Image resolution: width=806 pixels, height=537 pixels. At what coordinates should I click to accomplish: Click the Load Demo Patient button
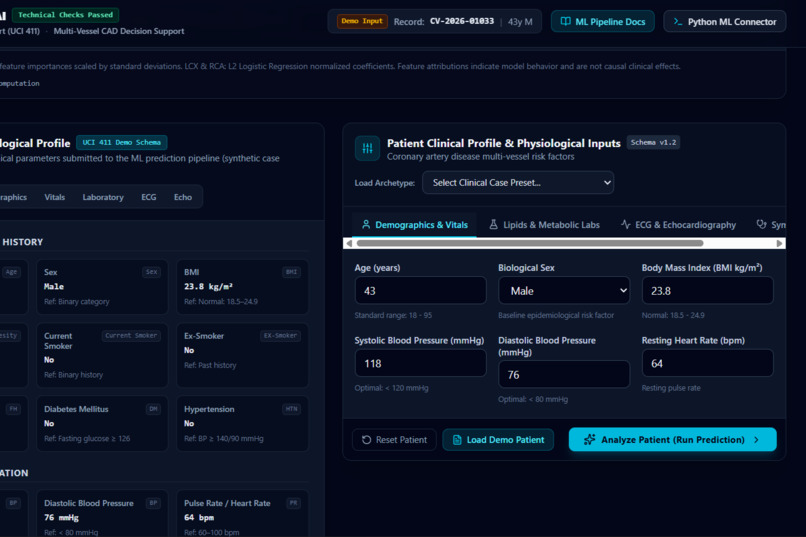498,440
